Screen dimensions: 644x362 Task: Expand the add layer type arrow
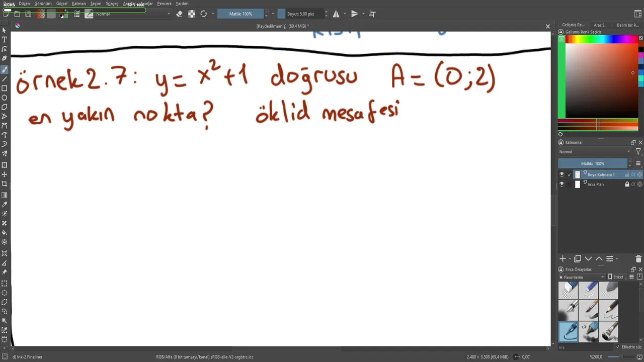(570, 259)
